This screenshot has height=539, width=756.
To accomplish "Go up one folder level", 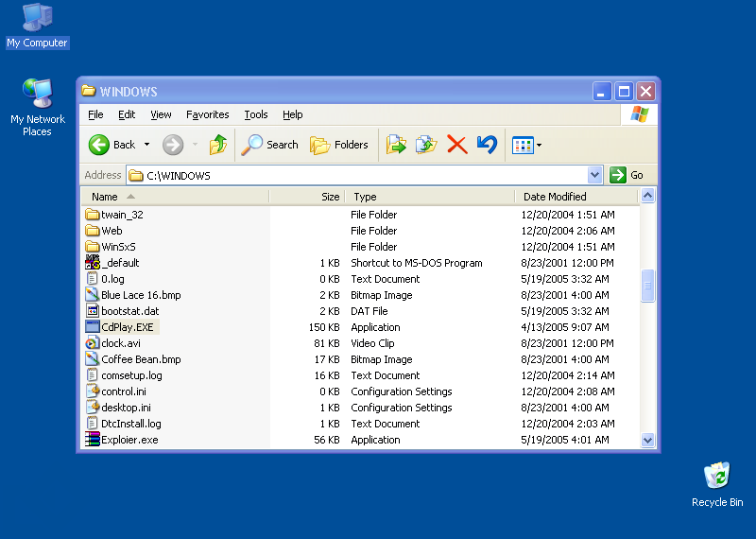I will 218,145.
